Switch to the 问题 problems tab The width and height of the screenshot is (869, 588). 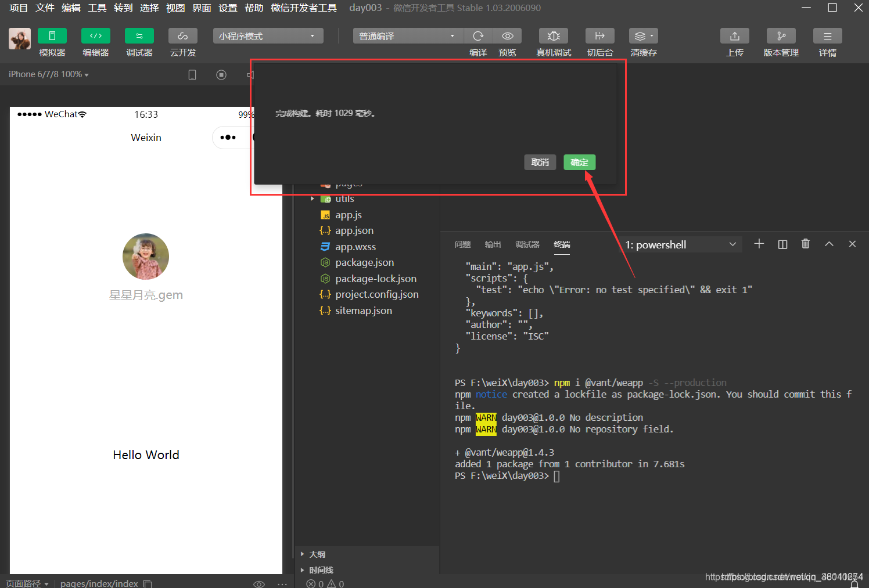[x=462, y=244]
